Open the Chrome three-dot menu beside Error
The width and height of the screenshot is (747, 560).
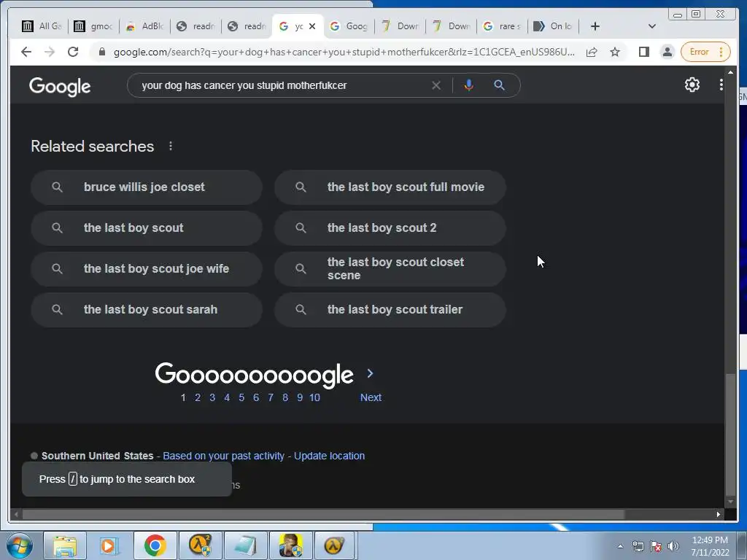pyautogui.click(x=721, y=52)
